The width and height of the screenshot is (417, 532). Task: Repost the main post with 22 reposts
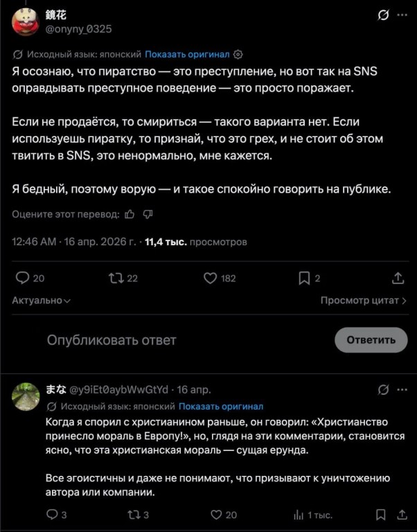click(115, 278)
